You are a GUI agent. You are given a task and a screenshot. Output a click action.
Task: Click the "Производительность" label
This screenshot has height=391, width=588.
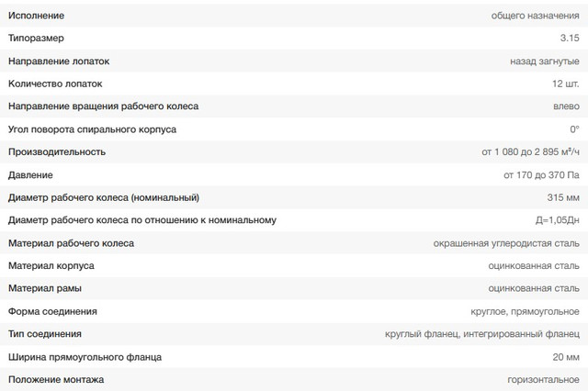pyautogui.click(x=56, y=151)
